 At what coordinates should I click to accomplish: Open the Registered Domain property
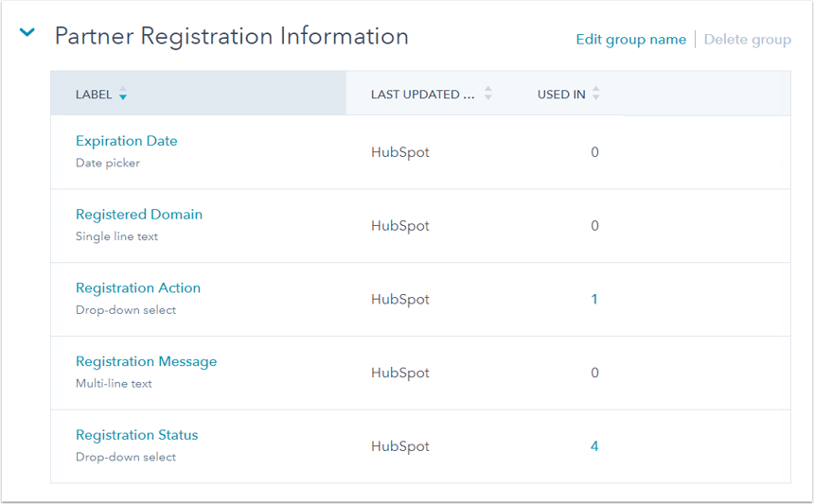coord(139,215)
